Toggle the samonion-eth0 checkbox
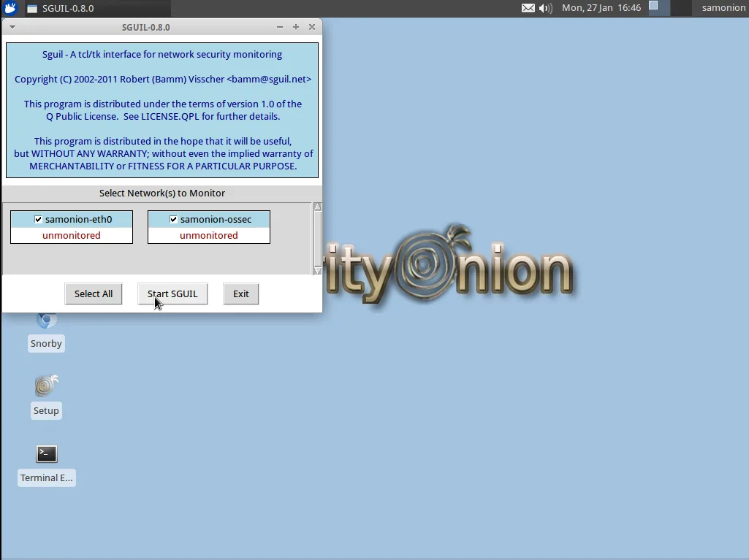Viewport: 749px width, 560px height. pos(38,219)
